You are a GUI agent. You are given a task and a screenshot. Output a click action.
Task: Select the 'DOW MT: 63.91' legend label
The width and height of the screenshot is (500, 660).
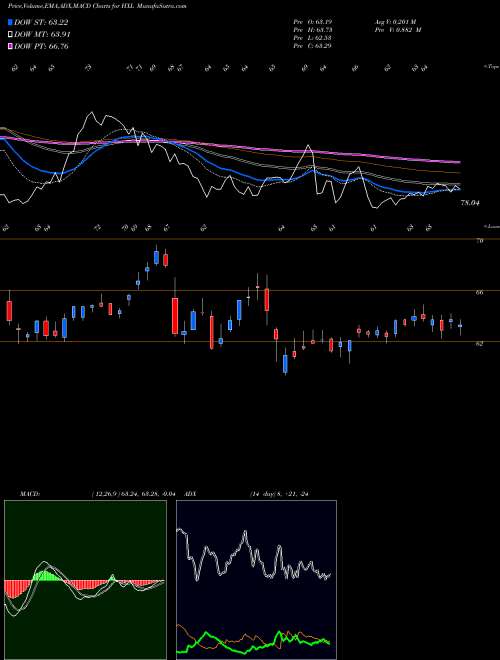(43, 35)
